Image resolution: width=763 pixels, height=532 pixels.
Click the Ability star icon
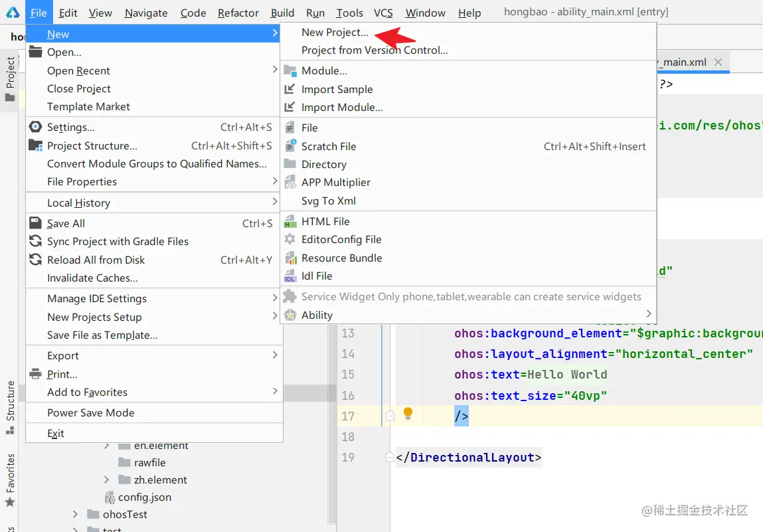(x=290, y=315)
